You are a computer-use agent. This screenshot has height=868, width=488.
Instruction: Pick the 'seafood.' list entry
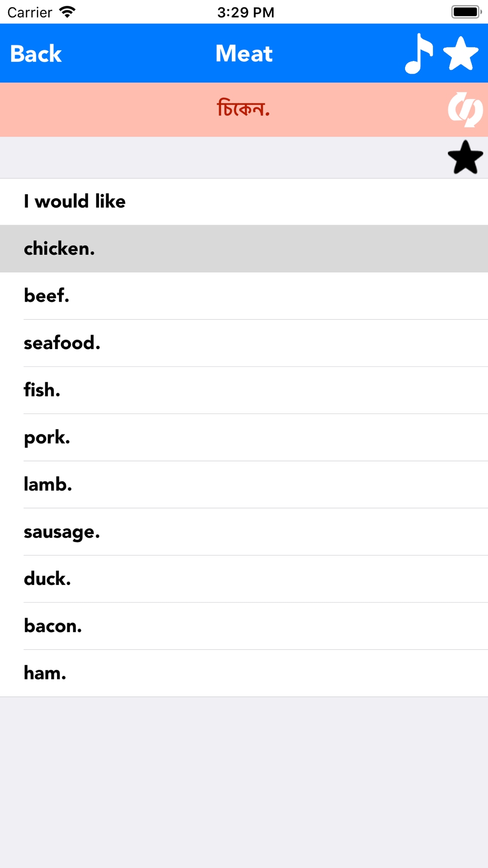pyautogui.click(x=244, y=343)
